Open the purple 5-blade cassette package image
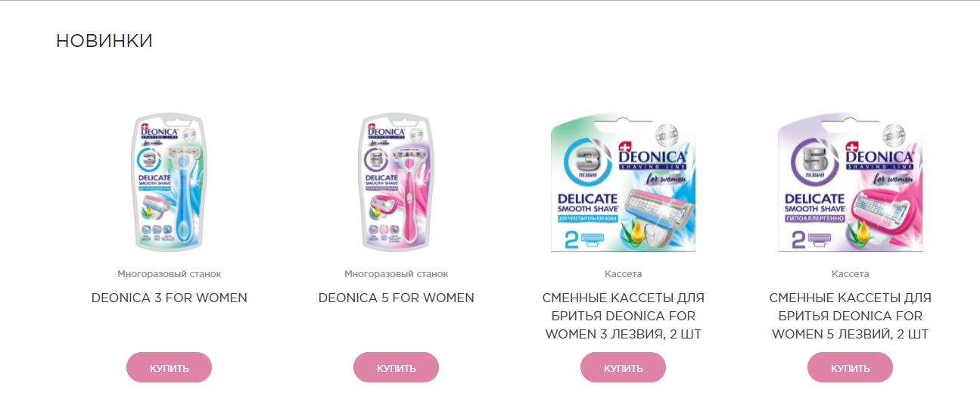Image resolution: width=980 pixels, height=418 pixels. (850, 182)
